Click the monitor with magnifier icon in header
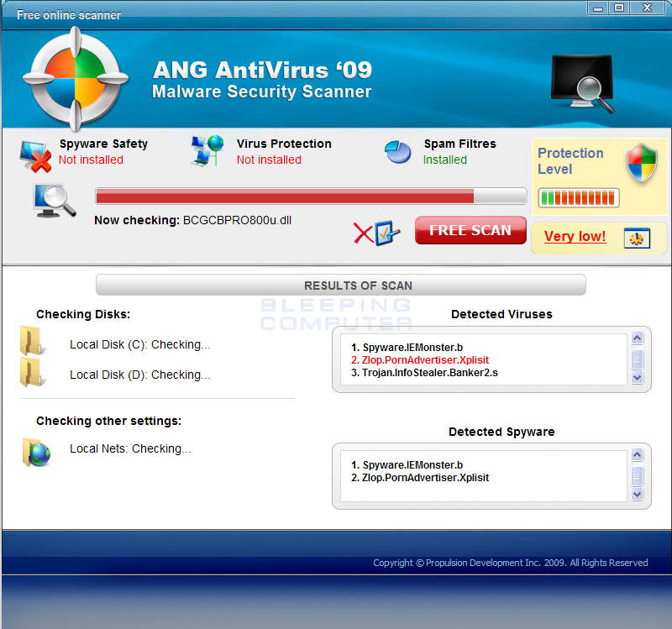Screen dimensions: 672x629 (x=583, y=83)
